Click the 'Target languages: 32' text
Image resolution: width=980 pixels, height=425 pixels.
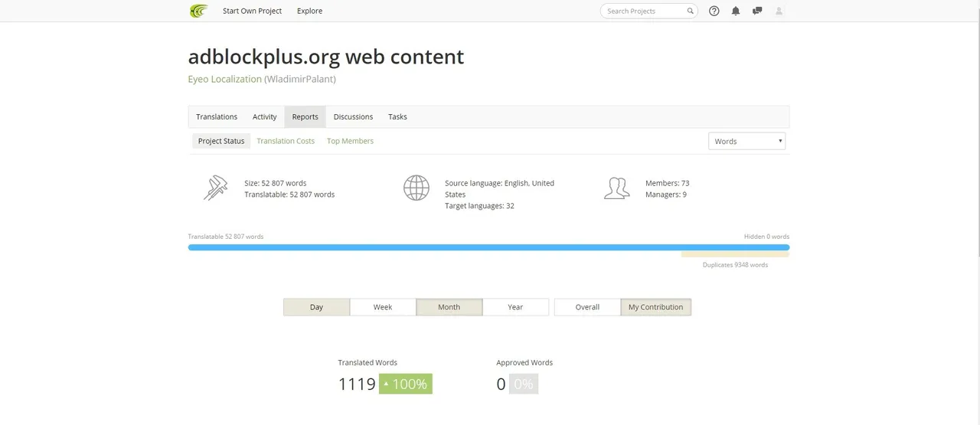(479, 206)
